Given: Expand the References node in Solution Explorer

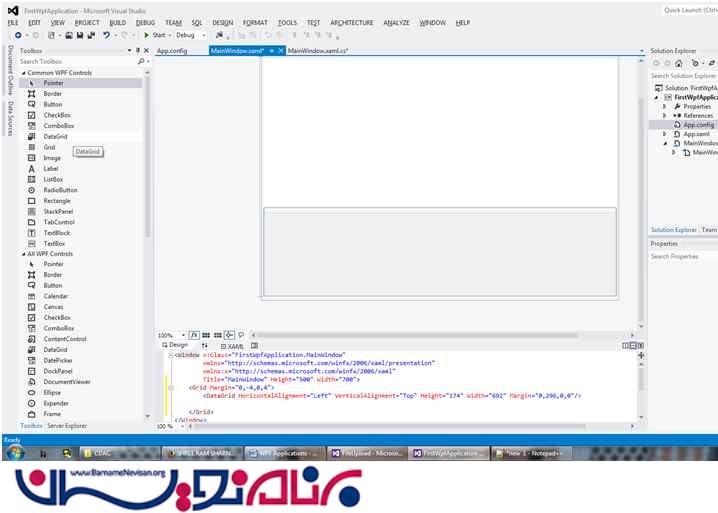Looking at the screenshot, I should pos(665,115).
